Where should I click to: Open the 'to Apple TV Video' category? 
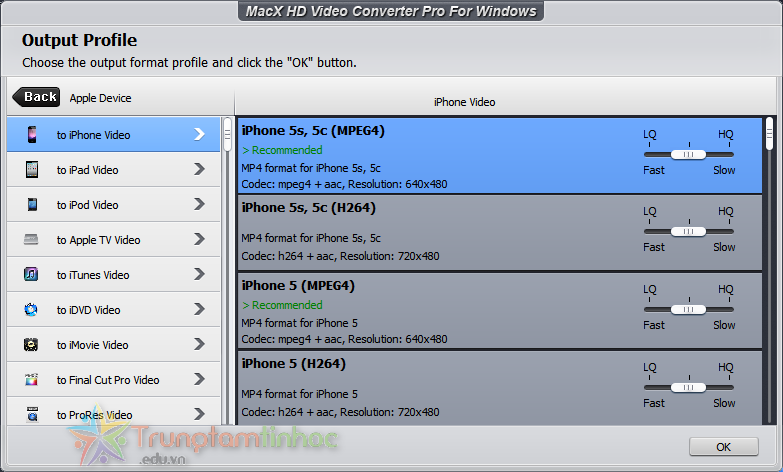pos(113,239)
